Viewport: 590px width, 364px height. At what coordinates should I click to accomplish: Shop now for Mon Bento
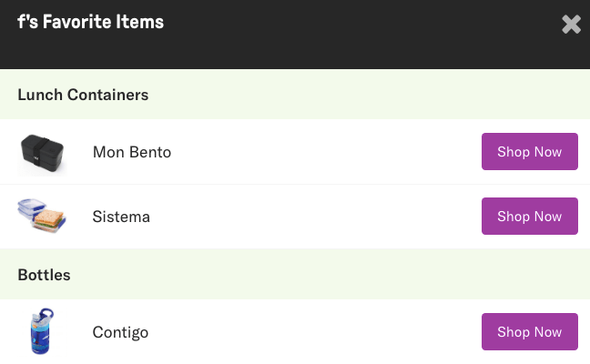tap(529, 152)
